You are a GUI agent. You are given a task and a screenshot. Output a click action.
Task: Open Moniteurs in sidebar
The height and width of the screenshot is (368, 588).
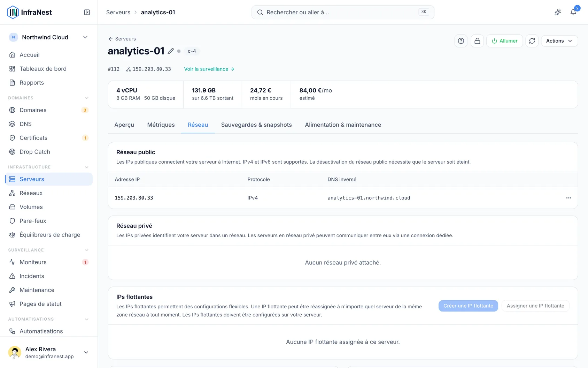pos(49,262)
